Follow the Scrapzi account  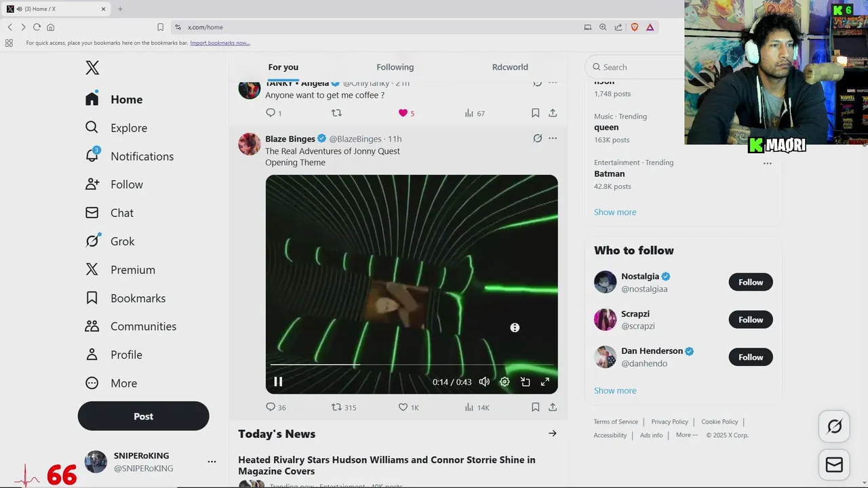click(751, 319)
